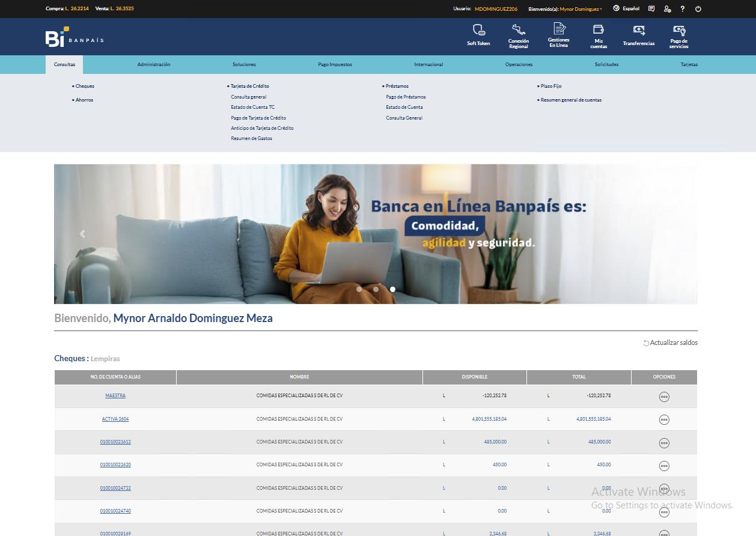
Task: Select third banner carousel dot
Action: (x=393, y=289)
